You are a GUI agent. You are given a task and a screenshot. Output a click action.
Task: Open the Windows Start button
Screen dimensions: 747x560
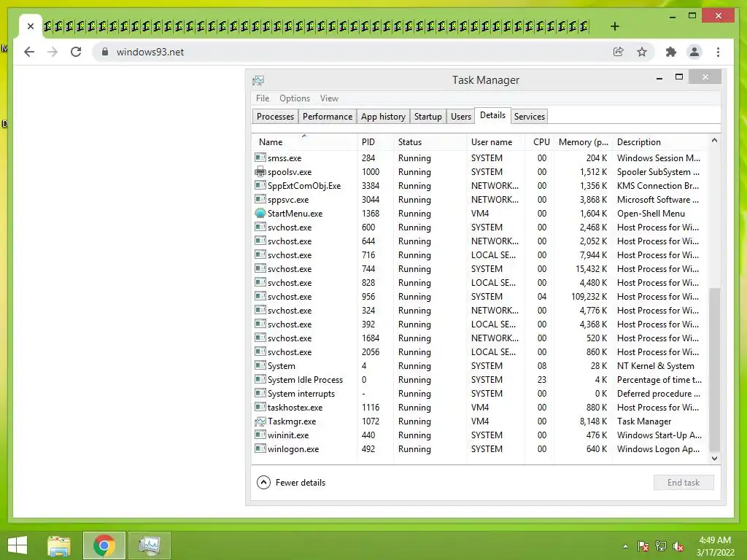coord(18,545)
